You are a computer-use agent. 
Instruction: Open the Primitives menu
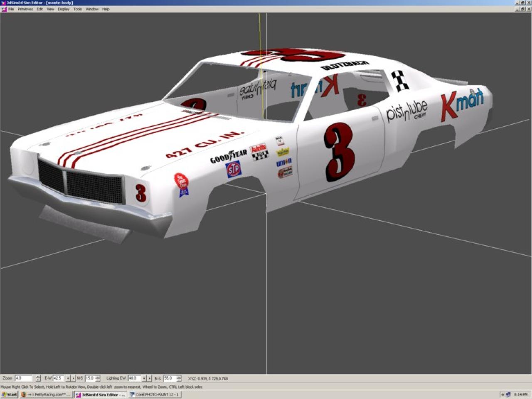click(x=25, y=9)
